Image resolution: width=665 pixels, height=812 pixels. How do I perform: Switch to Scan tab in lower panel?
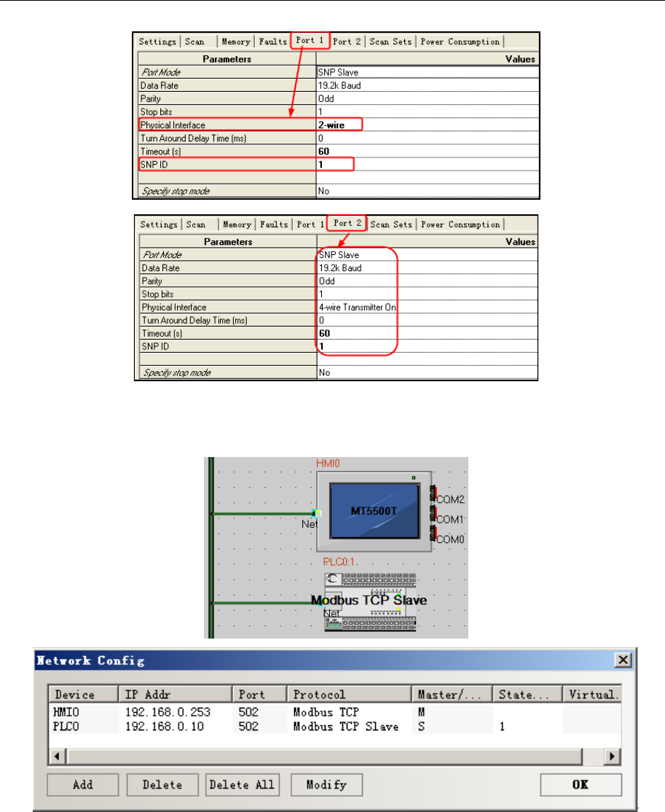coord(197,225)
